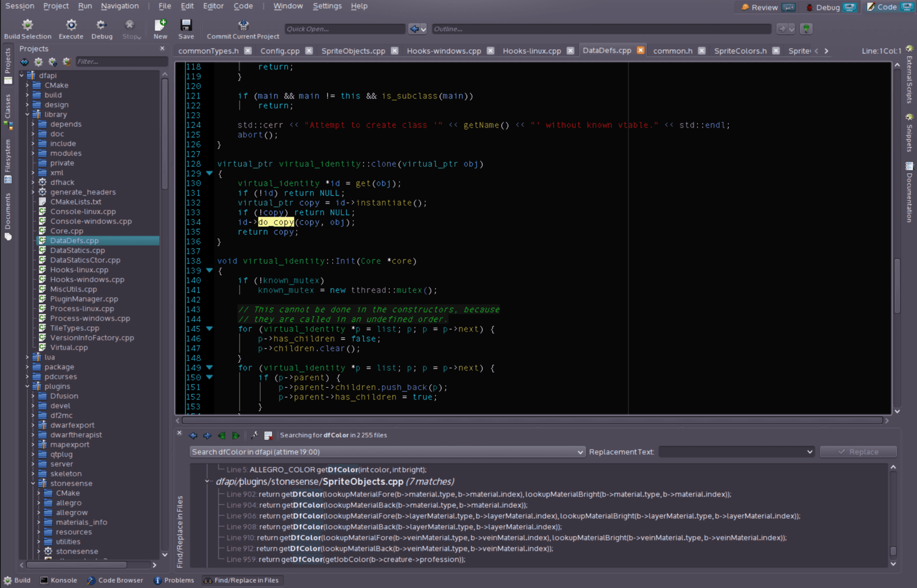Launch the Execute tool
This screenshot has width=917, height=588.
[x=71, y=28]
